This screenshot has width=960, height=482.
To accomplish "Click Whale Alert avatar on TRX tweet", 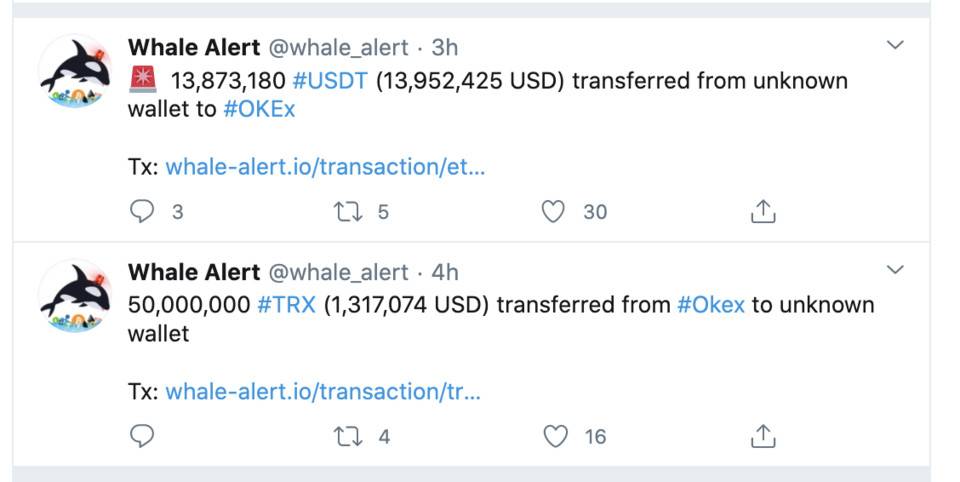I will [x=74, y=297].
